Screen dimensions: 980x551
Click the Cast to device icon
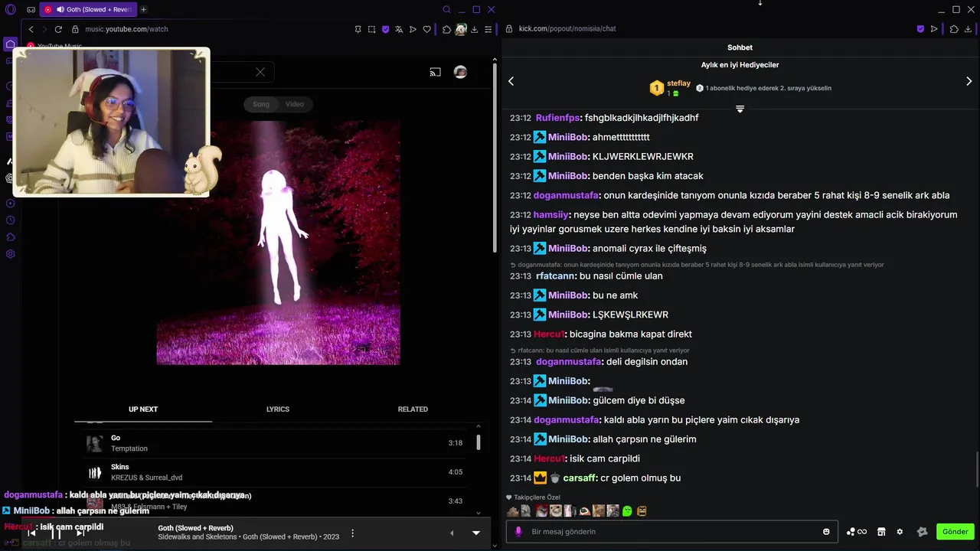click(x=435, y=72)
